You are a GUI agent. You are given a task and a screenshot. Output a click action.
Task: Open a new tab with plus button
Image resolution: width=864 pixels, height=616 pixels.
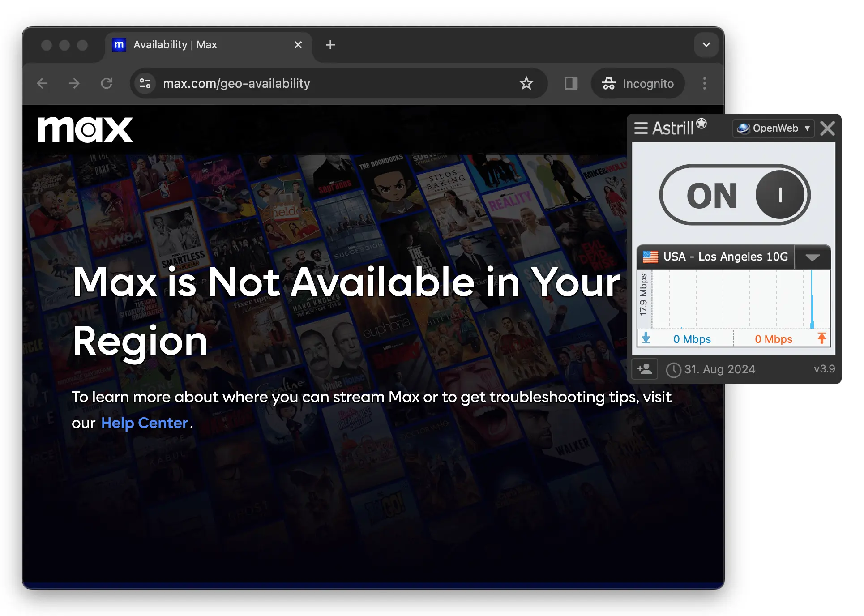[x=330, y=45]
